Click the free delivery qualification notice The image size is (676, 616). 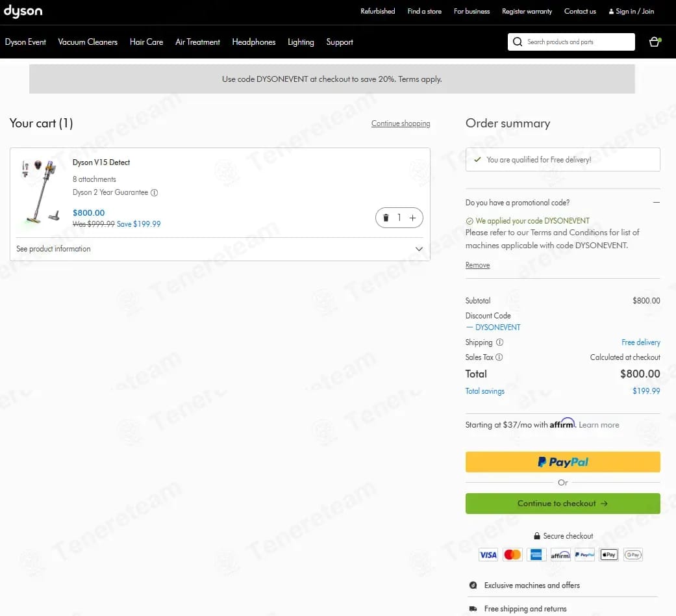point(562,160)
